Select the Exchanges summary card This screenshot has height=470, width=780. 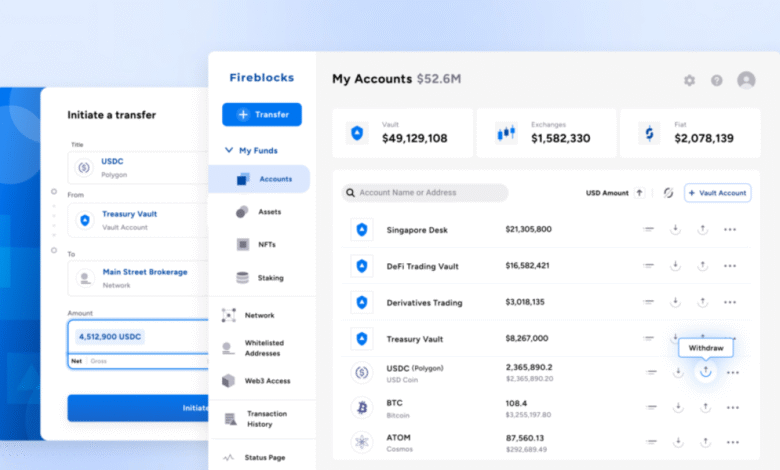(546, 133)
